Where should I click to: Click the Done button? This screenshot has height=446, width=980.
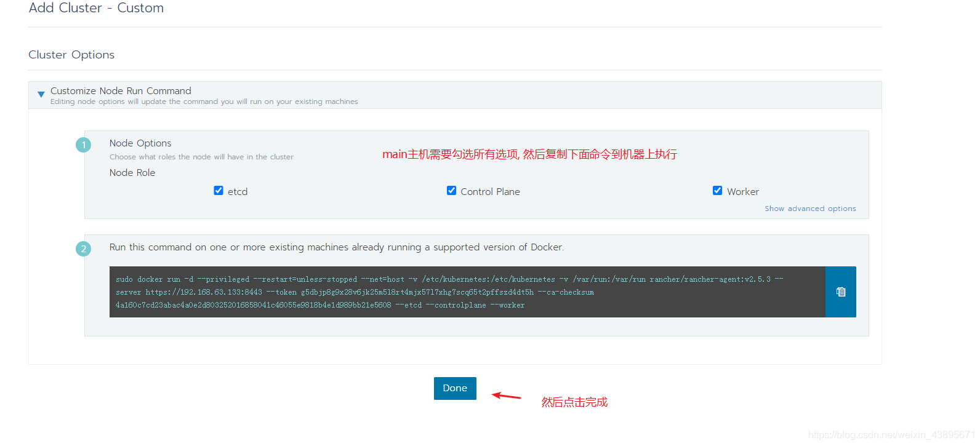click(x=455, y=388)
